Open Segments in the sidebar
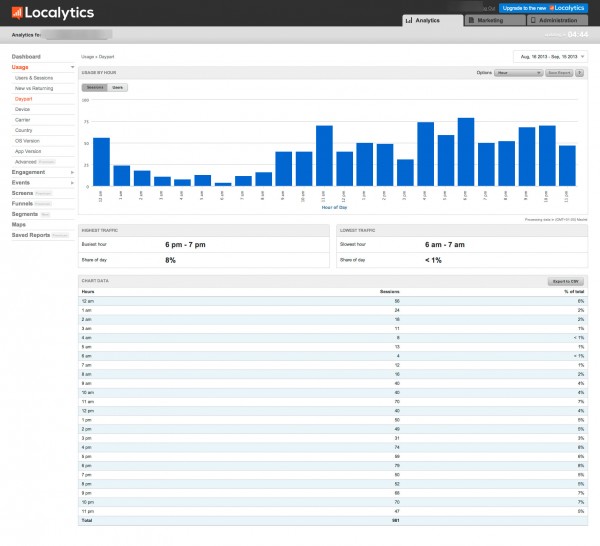The image size is (600, 546). click(24, 214)
